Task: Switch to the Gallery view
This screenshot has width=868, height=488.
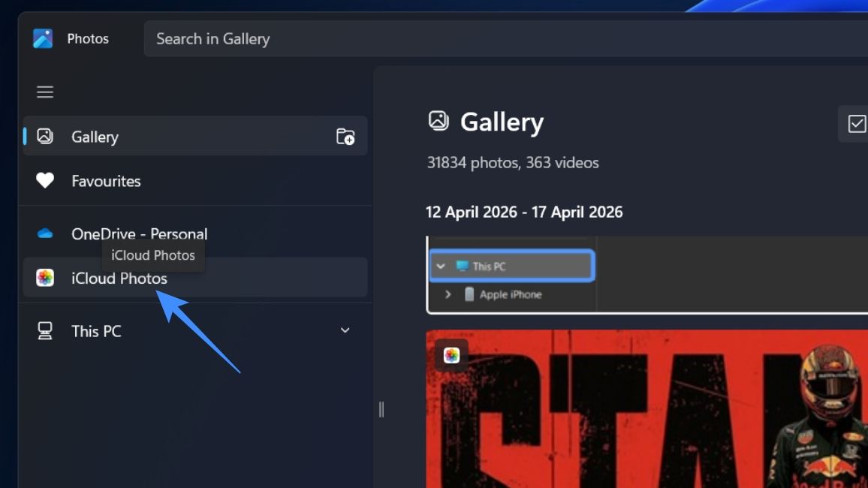Action: 95,137
